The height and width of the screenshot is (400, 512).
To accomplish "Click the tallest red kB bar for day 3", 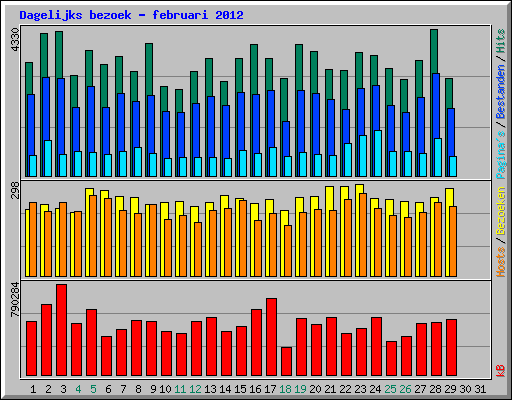I will [x=61, y=330].
